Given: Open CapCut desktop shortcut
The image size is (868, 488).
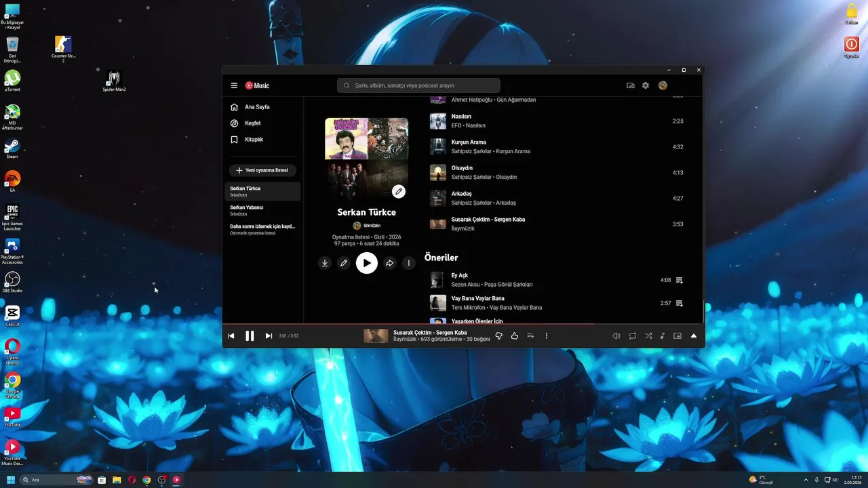Looking at the screenshot, I should click(12, 315).
